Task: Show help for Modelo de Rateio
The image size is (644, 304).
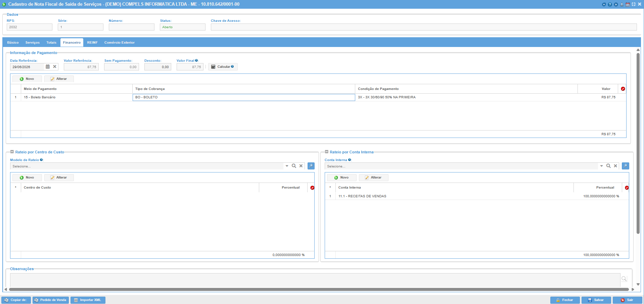Action: pos(41,160)
